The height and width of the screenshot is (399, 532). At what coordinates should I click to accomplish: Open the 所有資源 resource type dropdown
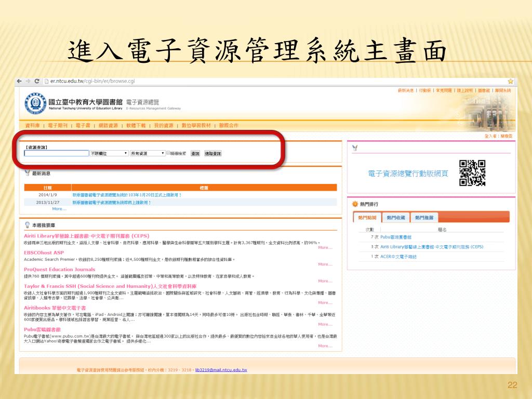[148, 153]
